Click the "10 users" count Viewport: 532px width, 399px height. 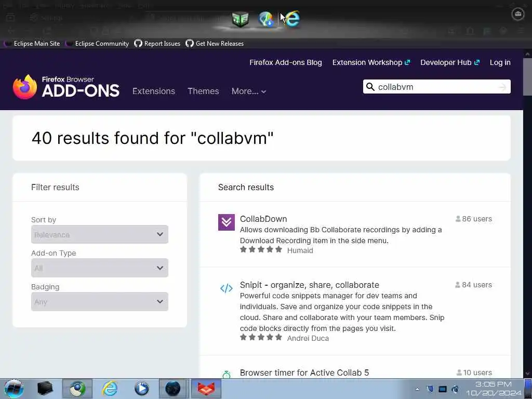(474, 373)
